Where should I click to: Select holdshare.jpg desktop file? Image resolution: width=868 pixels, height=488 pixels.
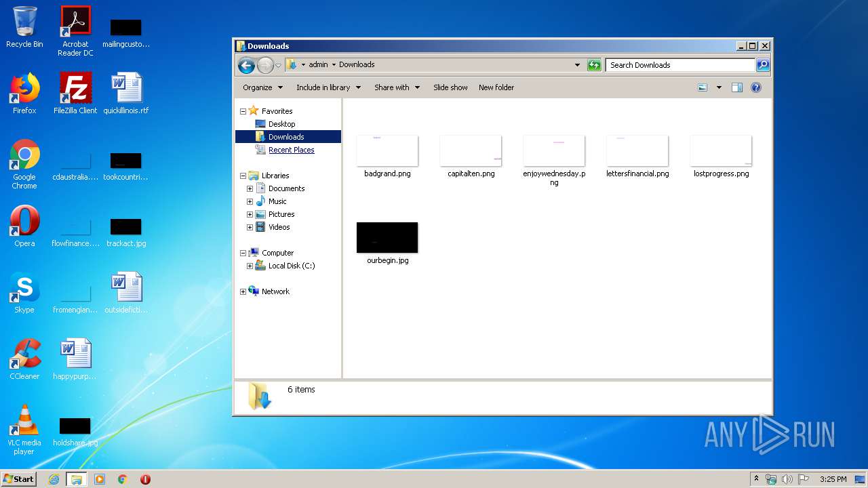click(x=75, y=431)
